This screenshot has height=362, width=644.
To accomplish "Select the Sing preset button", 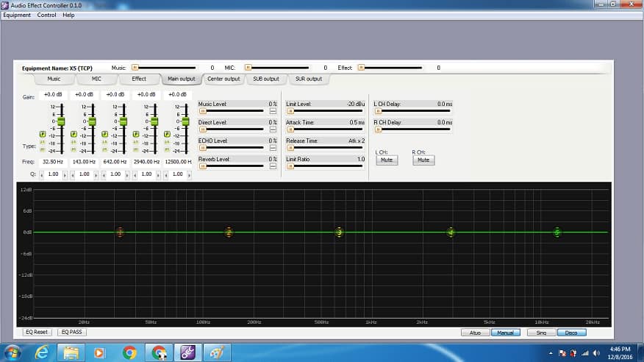I will coord(541,333).
